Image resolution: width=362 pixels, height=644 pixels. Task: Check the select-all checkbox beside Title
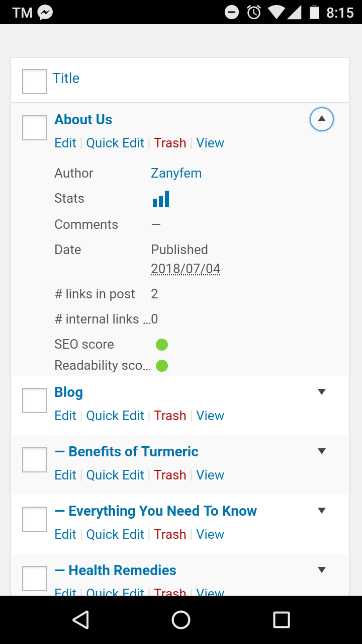click(35, 82)
